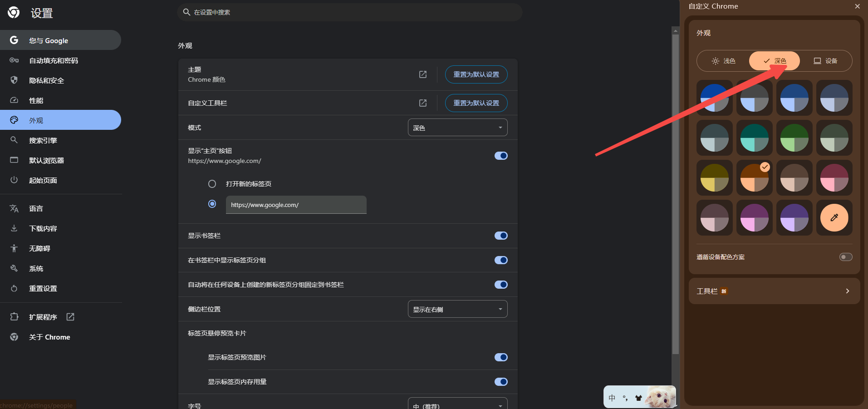The image size is (868, 409).
Task: Choose the bright blue color swatch
Action: (714, 98)
